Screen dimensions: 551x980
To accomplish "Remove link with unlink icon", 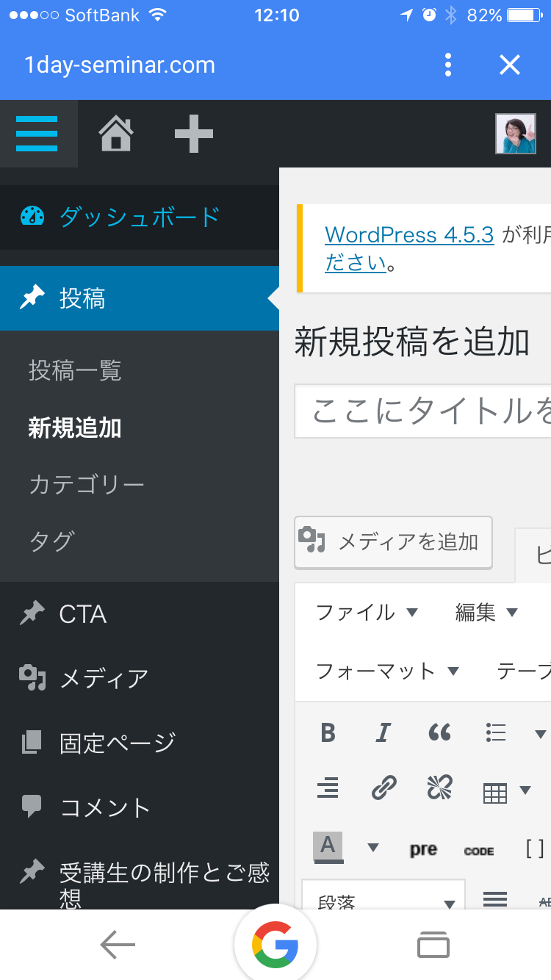I will tap(439, 788).
